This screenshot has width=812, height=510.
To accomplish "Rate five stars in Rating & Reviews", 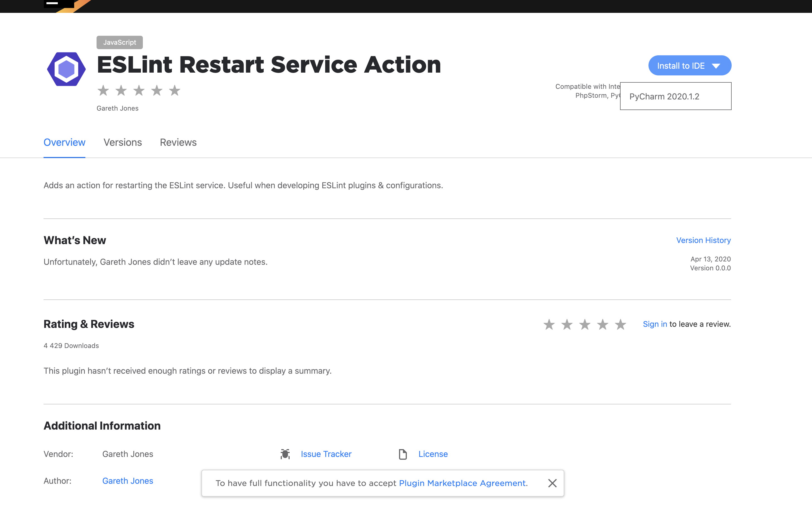I will click(x=620, y=325).
